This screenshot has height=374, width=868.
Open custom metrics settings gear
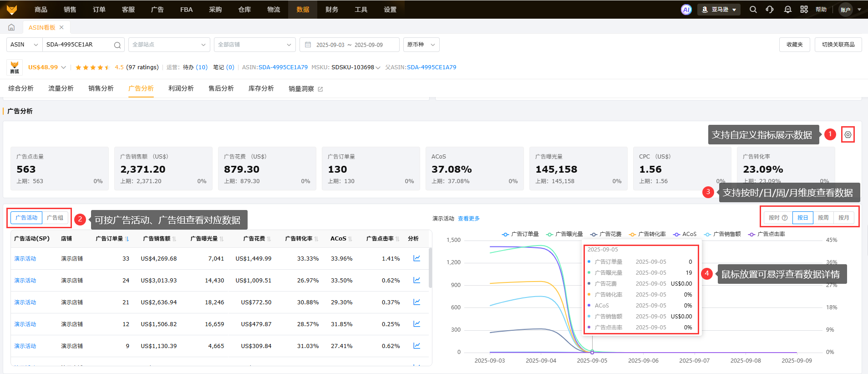[x=848, y=135]
